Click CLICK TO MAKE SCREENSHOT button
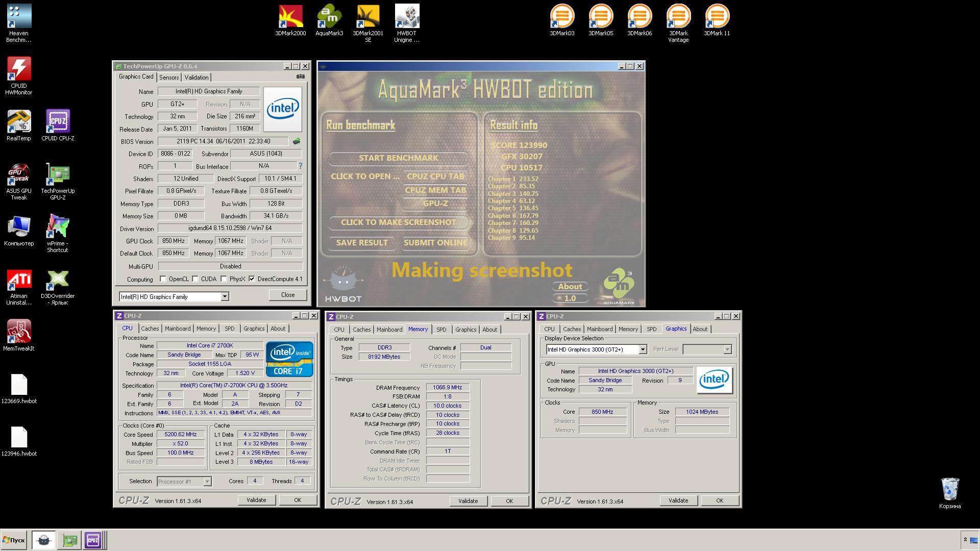 398,222
